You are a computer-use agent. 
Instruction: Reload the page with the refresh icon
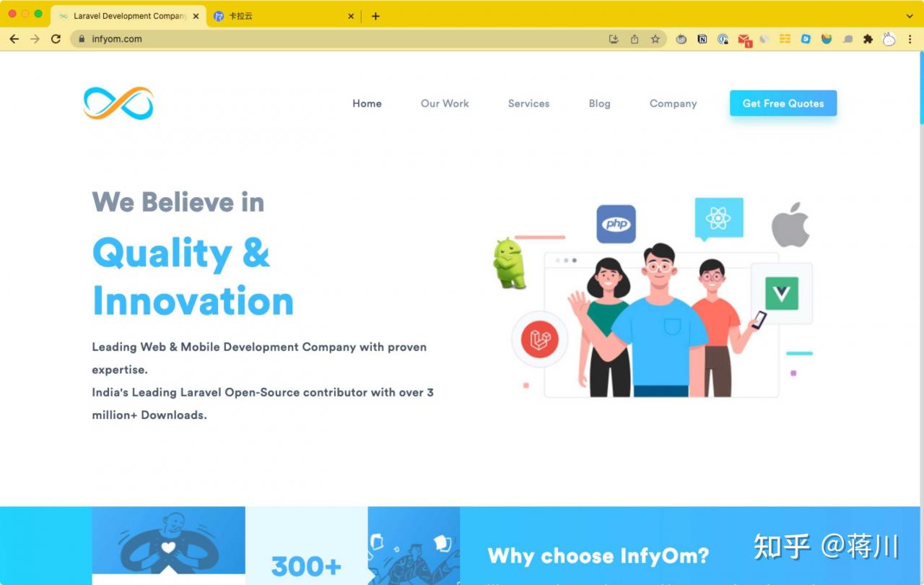pos(56,39)
